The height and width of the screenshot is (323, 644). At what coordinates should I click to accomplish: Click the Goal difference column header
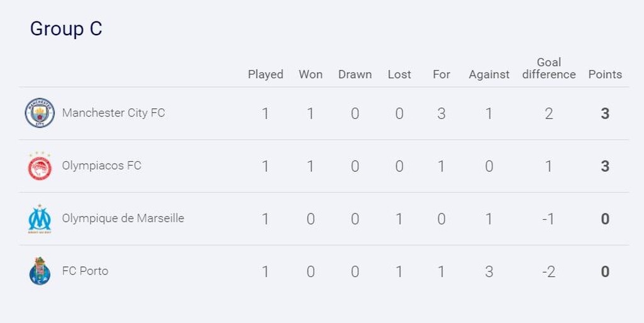point(549,68)
